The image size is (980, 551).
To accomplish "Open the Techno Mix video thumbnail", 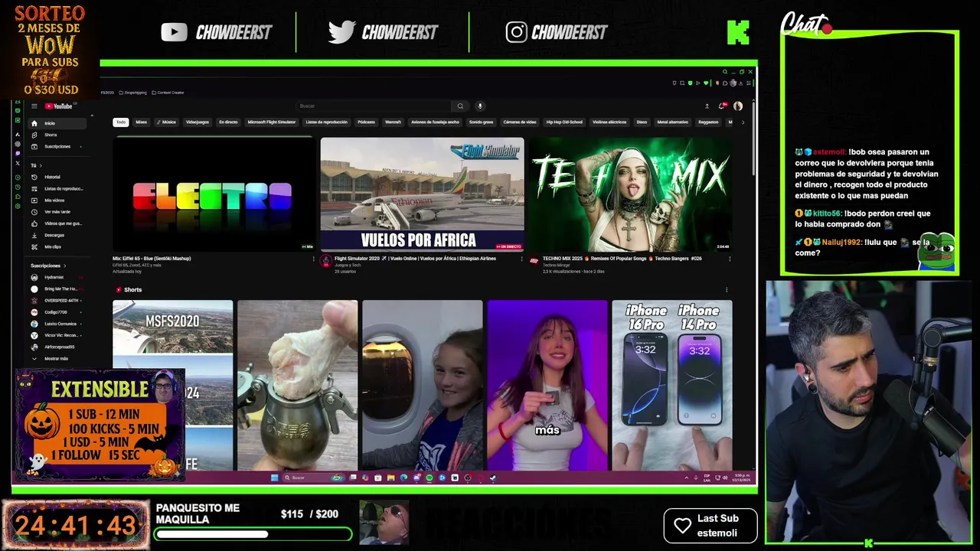I will pos(630,194).
